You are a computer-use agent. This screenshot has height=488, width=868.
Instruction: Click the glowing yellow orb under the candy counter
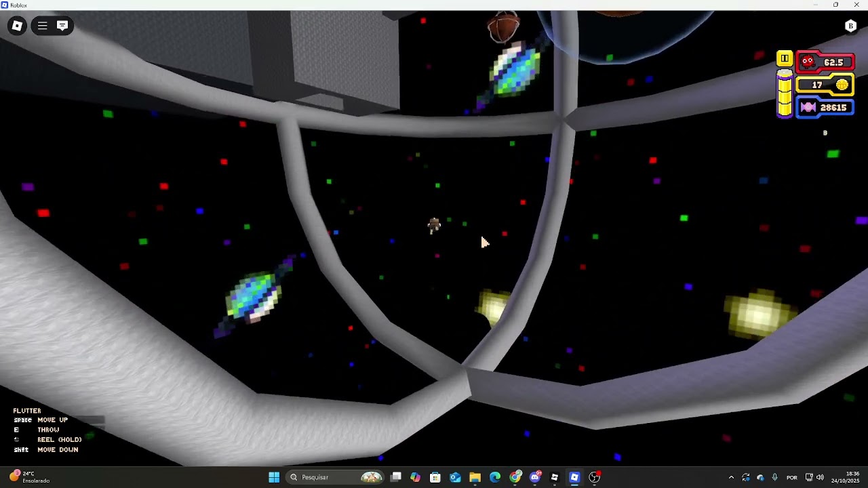click(x=759, y=314)
